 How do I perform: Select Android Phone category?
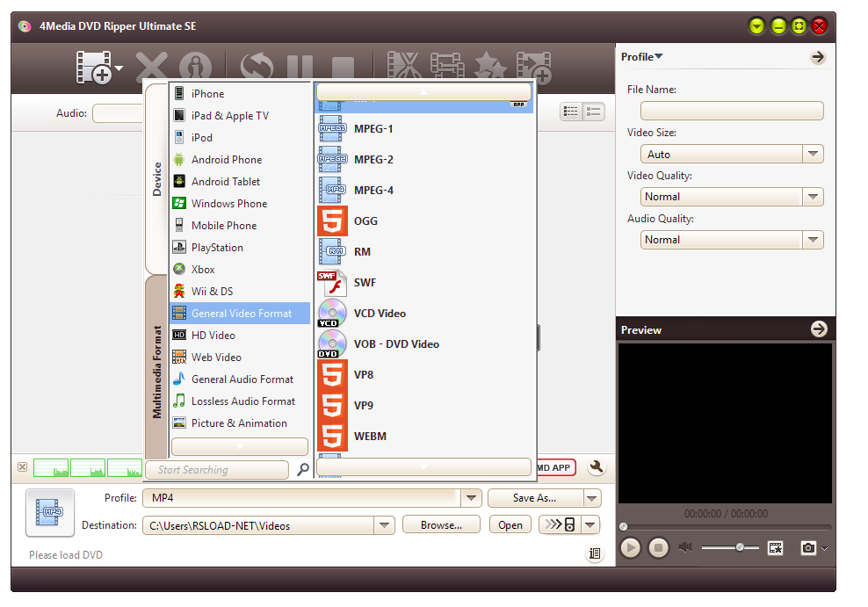pyautogui.click(x=240, y=159)
